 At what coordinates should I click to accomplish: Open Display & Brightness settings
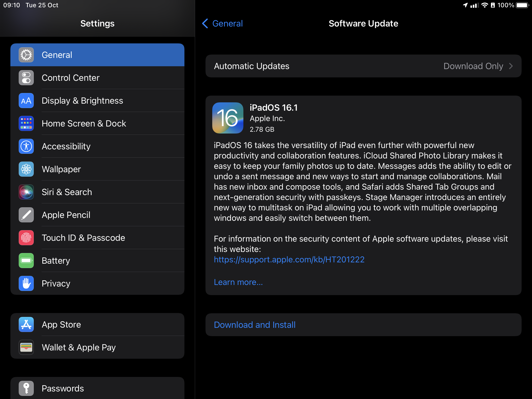click(x=97, y=101)
